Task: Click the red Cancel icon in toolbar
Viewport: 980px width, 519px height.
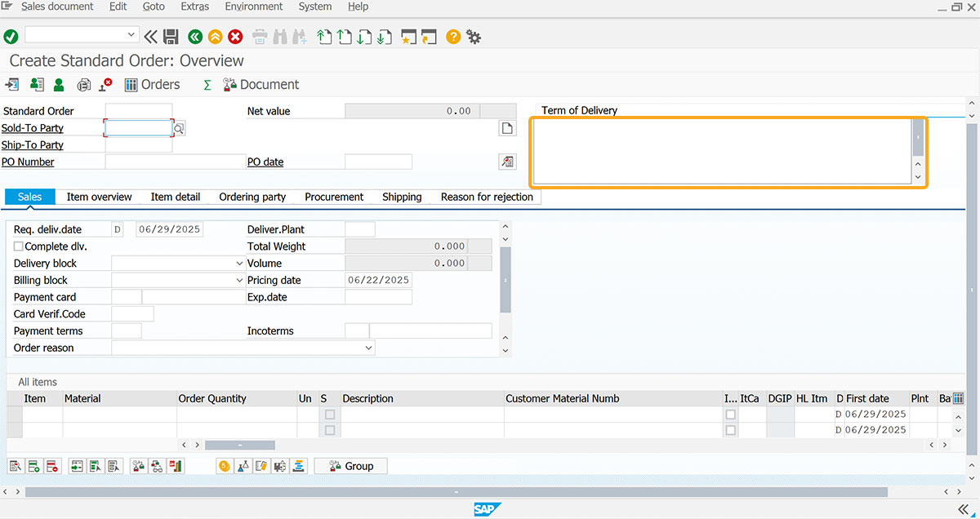Action: (x=235, y=36)
